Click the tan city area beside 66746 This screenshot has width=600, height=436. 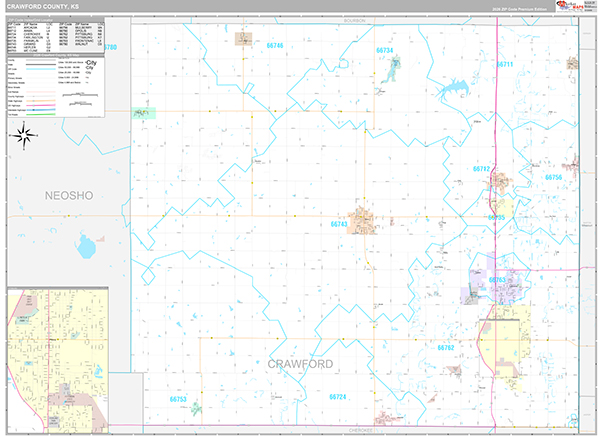pyautogui.click(x=243, y=39)
